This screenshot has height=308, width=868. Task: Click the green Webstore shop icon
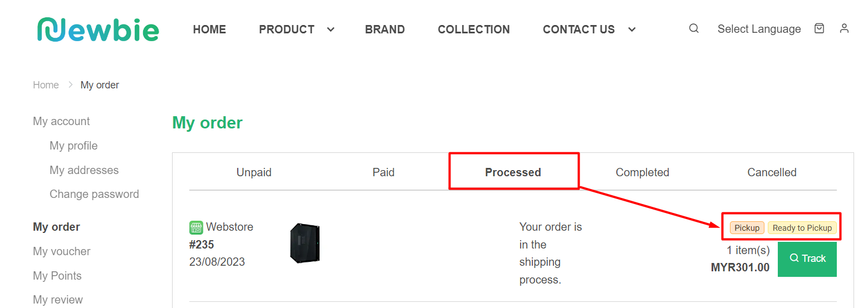pyautogui.click(x=196, y=227)
